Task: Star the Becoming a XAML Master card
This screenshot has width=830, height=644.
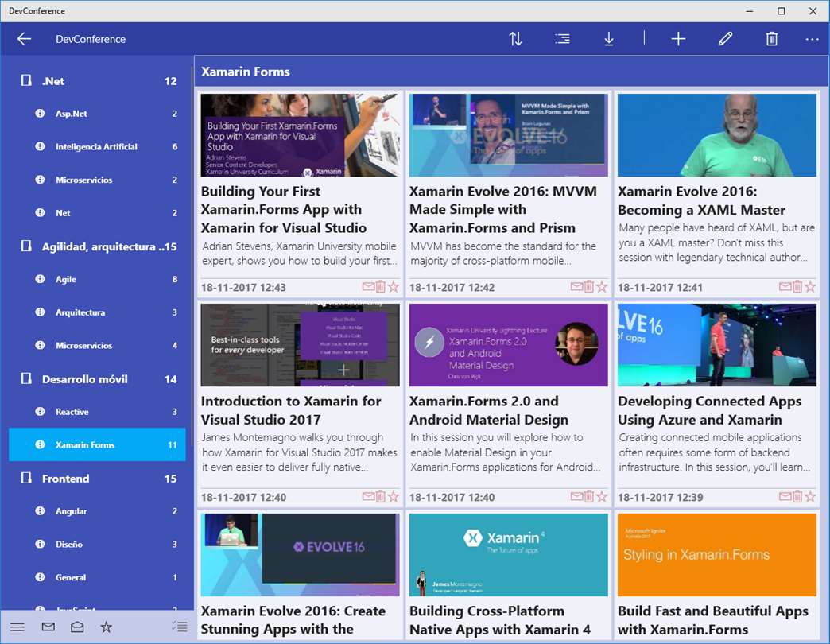Action: point(810,286)
